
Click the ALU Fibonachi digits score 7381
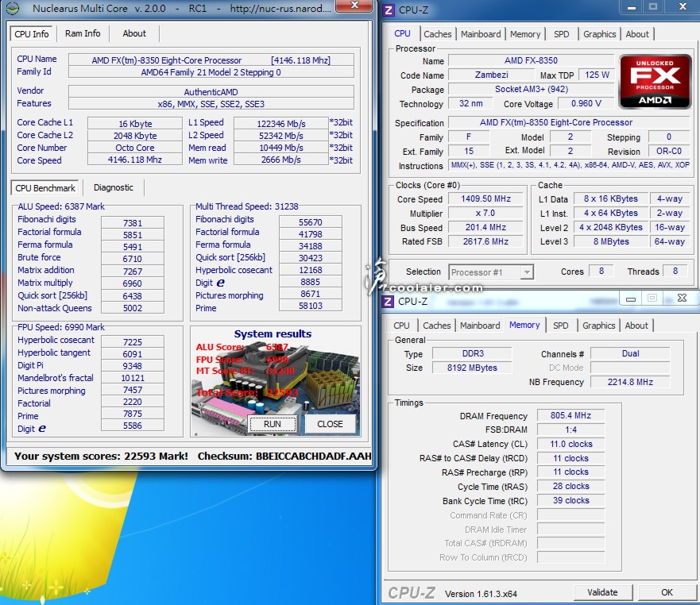click(133, 223)
